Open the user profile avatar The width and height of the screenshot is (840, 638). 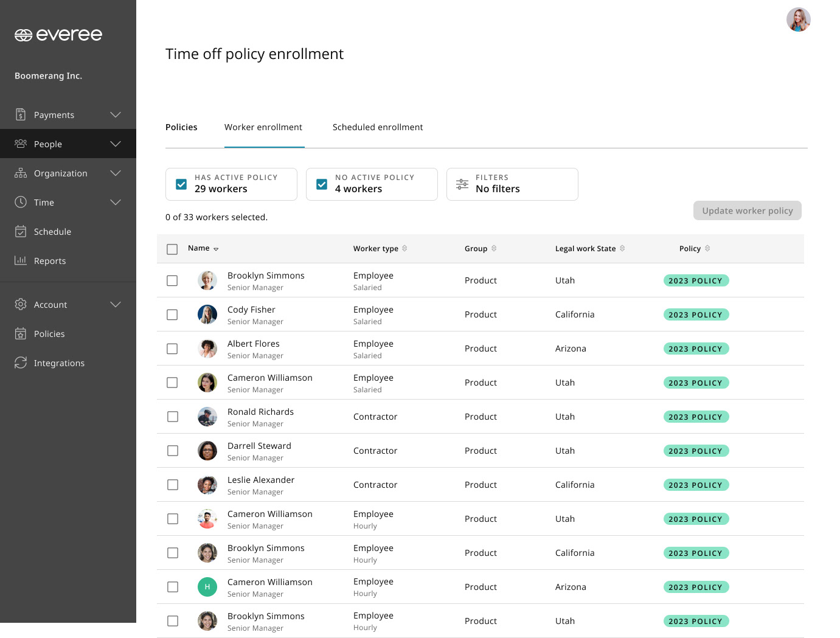(x=798, y=19)
